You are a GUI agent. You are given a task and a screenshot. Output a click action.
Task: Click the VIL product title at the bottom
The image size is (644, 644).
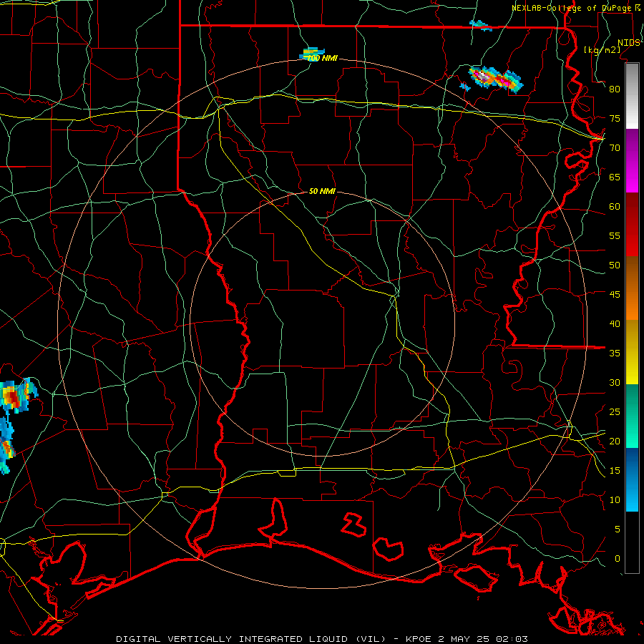coord(321,639)
